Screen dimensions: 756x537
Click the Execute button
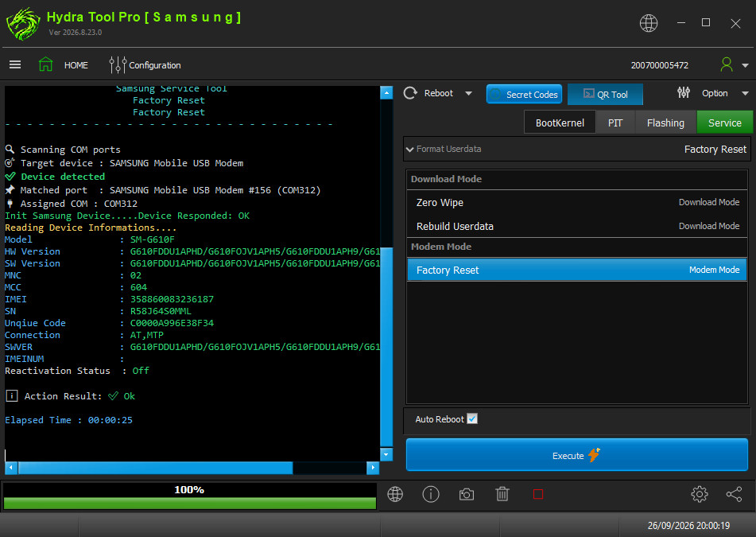(x=576, y=454)
